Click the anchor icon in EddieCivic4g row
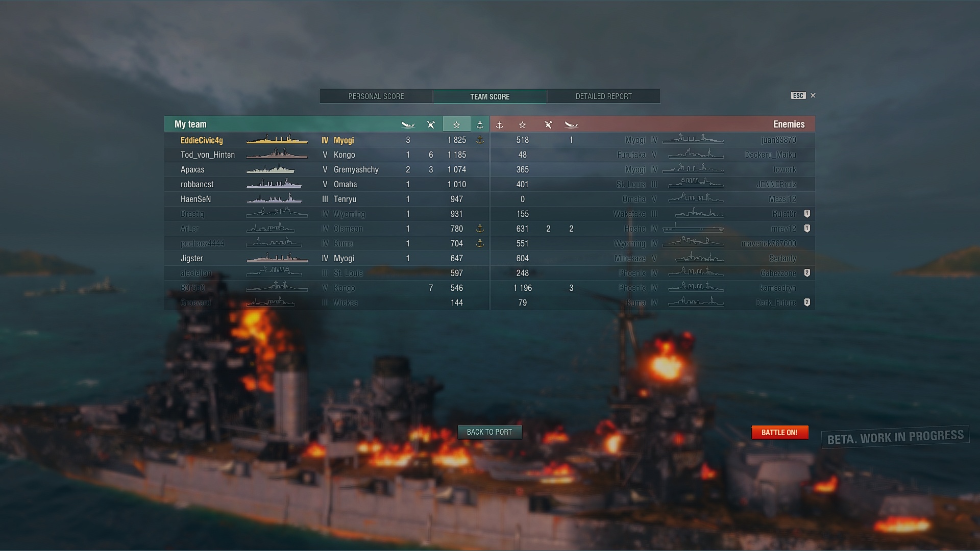This screenshot has height=551, width=980. pyautogui.click(x=480, y=140)
